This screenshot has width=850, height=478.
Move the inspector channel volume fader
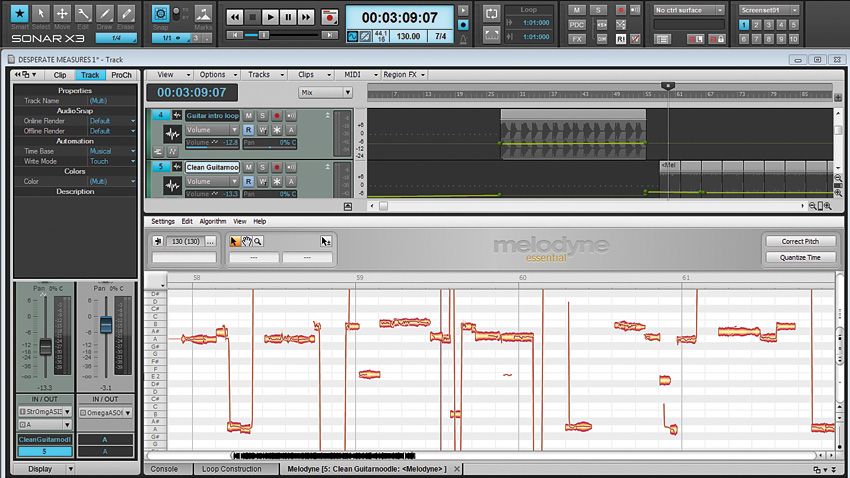pos(46,346)
